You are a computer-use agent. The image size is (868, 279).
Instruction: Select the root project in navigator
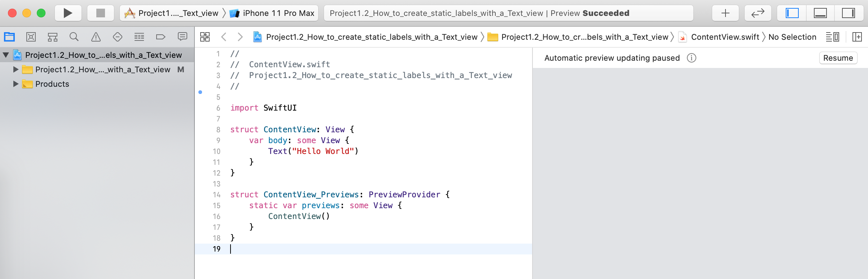click(97, 55)
